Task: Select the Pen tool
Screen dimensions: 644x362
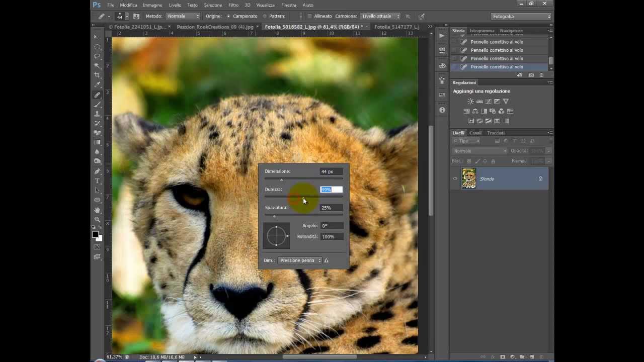Action: tap(97, 171)
